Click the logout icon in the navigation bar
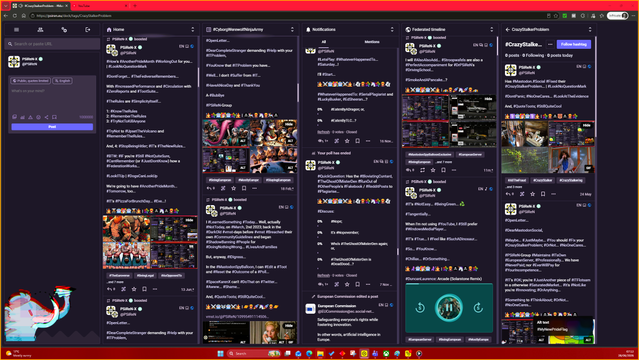This screenshot has height=360, width=639. [x=88, y=29]
